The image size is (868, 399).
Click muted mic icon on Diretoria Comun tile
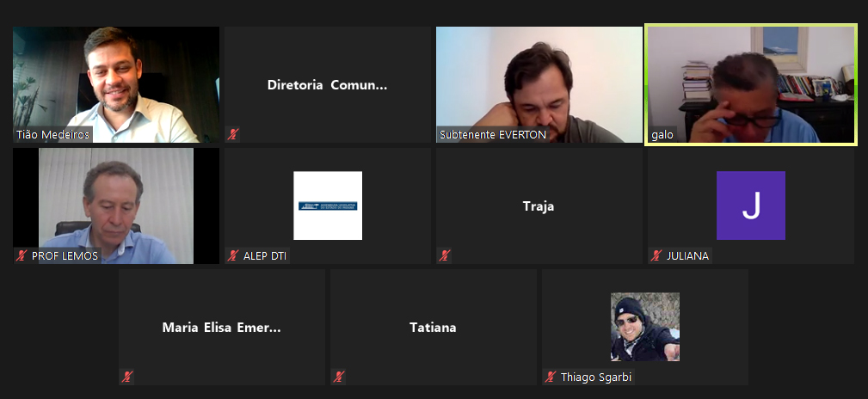click(x=233, y=134)
